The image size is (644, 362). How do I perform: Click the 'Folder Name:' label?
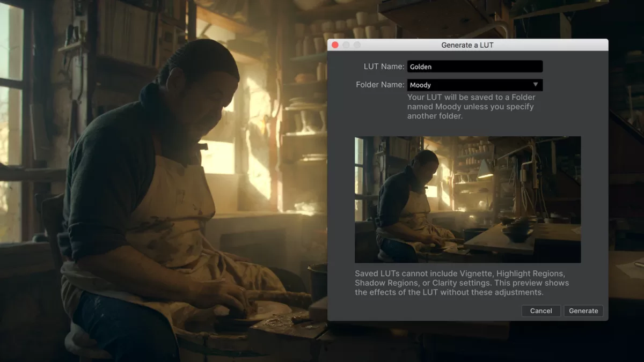tap(380, 85)
